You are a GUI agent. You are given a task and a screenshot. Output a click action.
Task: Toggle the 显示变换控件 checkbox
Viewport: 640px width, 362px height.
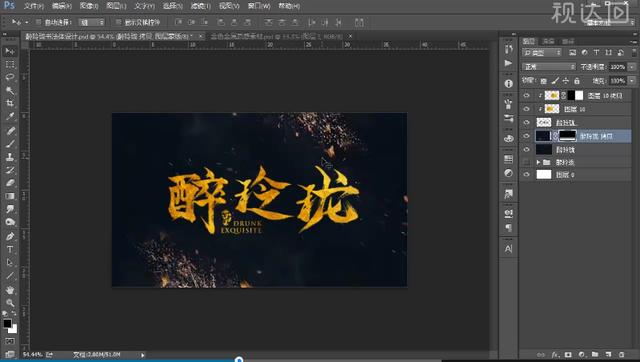(x=119, y=22)
